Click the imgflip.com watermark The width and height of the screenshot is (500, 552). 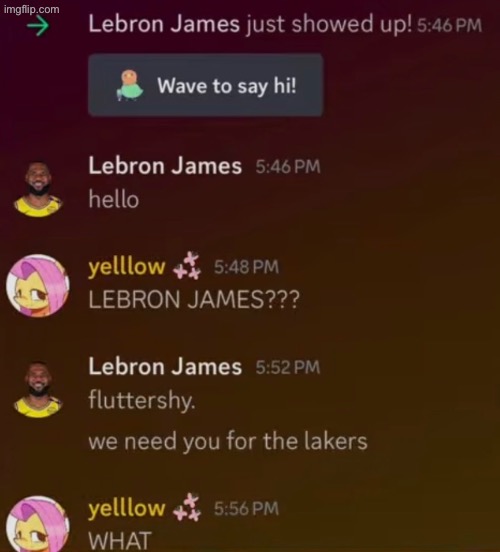[32, 10]
